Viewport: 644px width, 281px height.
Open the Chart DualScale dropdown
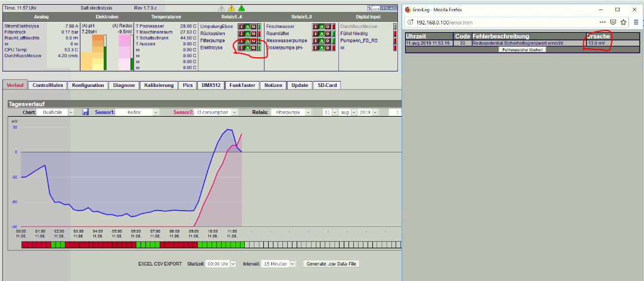tap(55, 112)
